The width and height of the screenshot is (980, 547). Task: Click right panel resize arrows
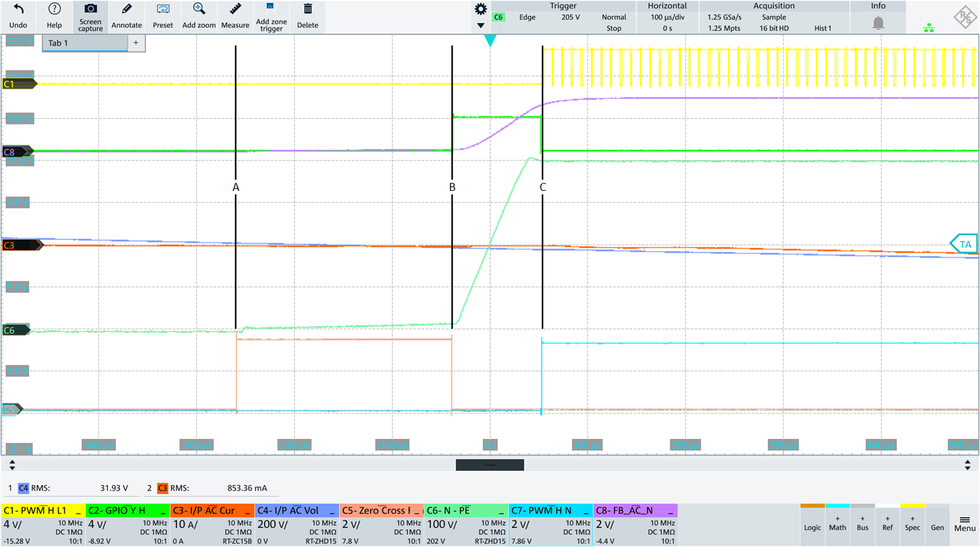pyautogui.click(x=968, y=465)
